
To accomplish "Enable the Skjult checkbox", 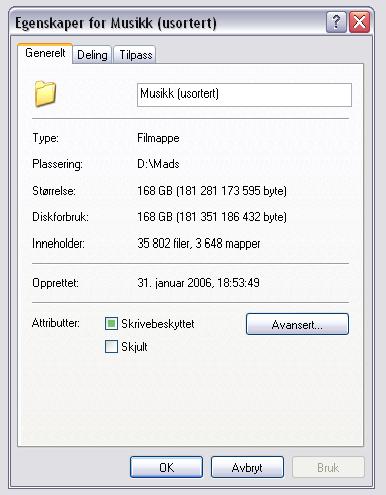I will pyautogui.click(x=111, y=346).
